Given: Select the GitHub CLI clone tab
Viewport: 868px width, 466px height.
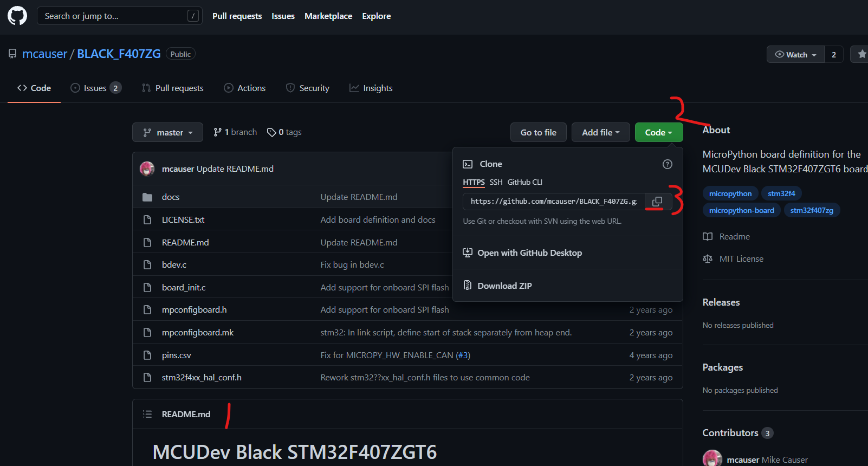Looking at the screenshot, I should click(524, 182).
